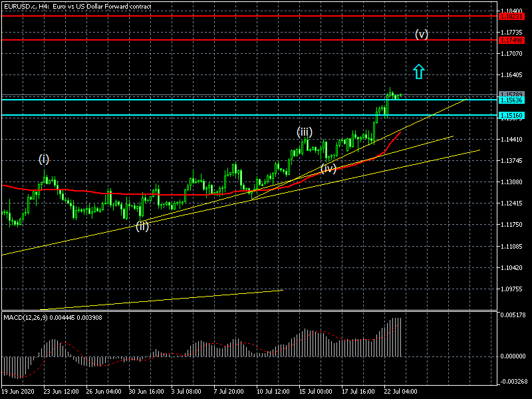
Task: Click the wave (iv) label
Action: [329, 168]
